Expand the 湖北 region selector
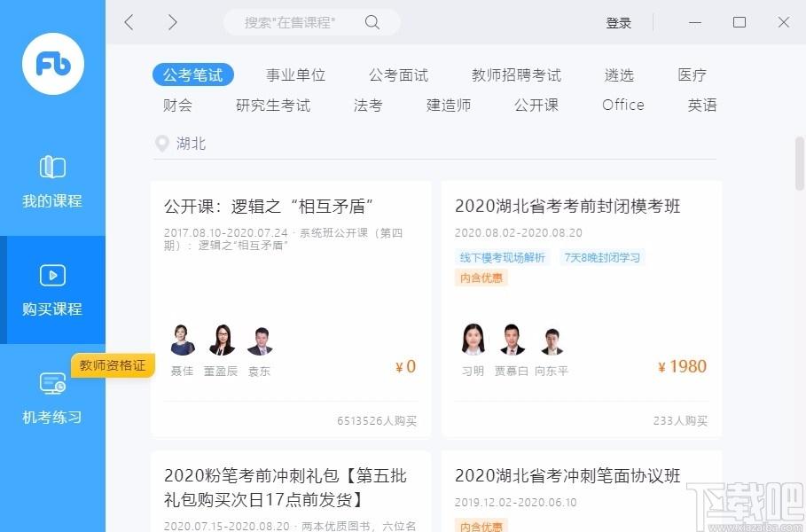This screenshot has width=806, height=532. tap(191, 144)
